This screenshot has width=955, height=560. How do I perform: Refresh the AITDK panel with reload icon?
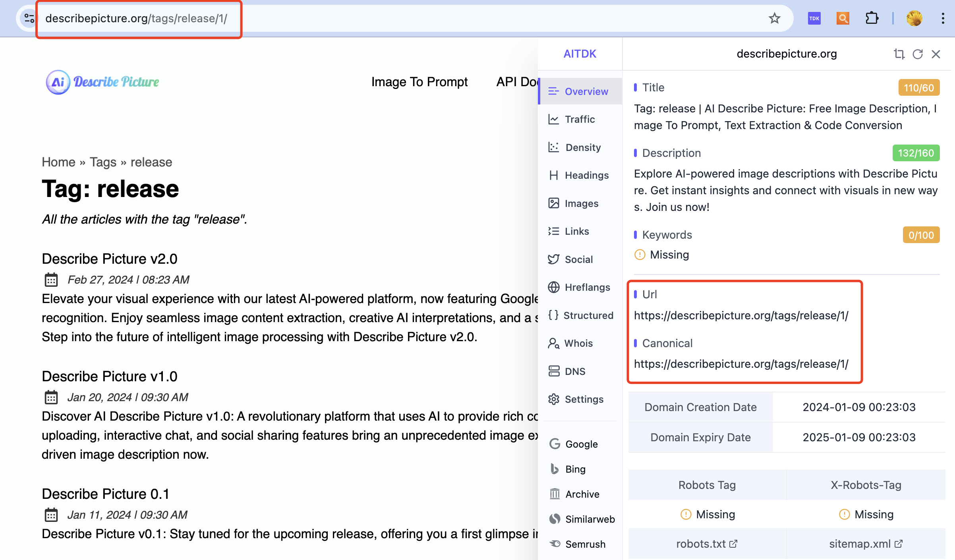tap(918, 54)
